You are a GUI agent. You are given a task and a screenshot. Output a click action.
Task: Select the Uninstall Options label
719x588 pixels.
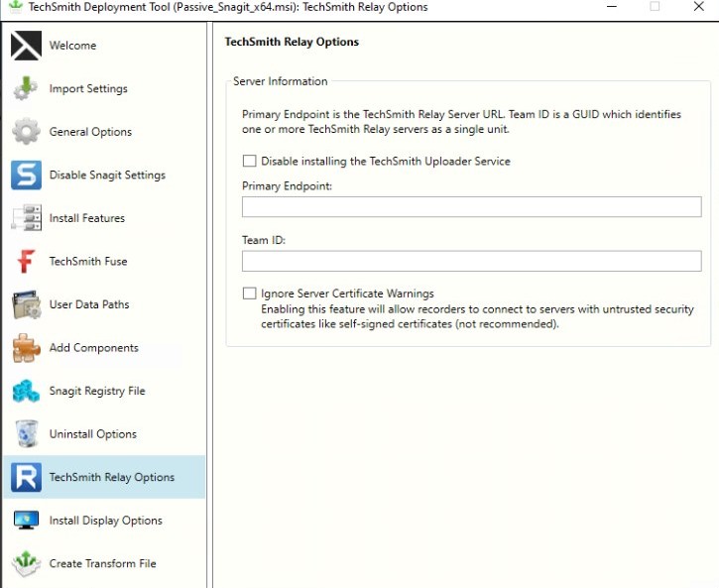(92, 433)
